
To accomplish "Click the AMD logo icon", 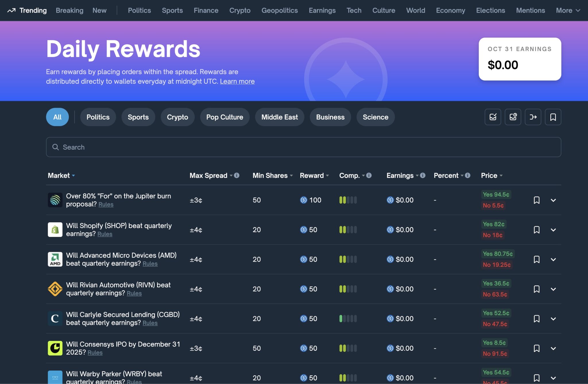I will coord(55,259).
